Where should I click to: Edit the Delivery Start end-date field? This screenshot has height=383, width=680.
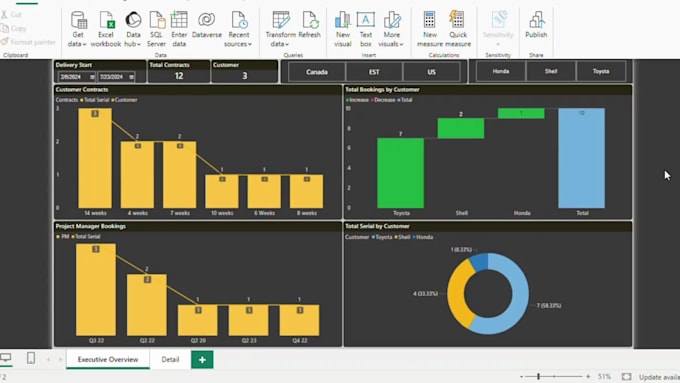(x=116, y=77)
